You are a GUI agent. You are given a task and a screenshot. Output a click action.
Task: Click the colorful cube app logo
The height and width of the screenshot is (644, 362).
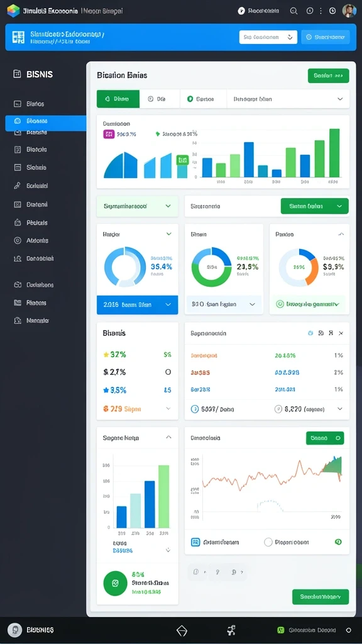pyautogui.click(x=14, y=11)
